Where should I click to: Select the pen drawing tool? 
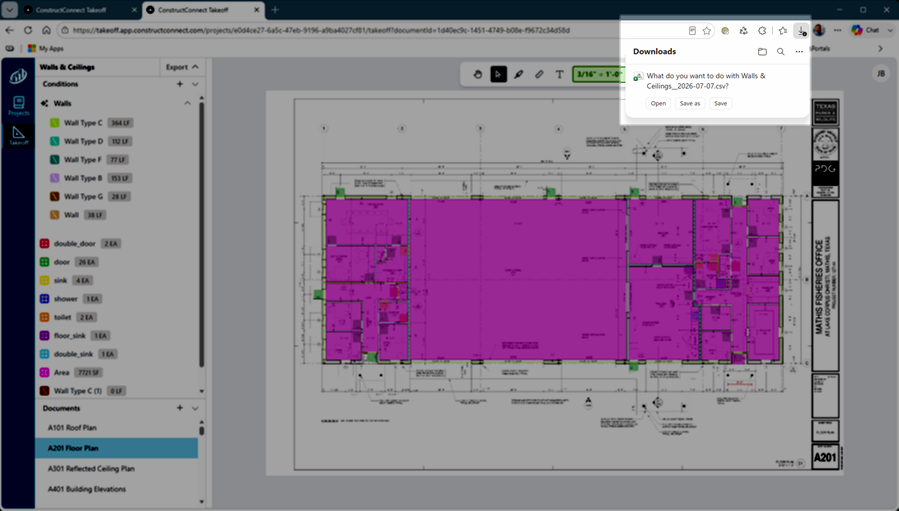(x=519, y=74)
